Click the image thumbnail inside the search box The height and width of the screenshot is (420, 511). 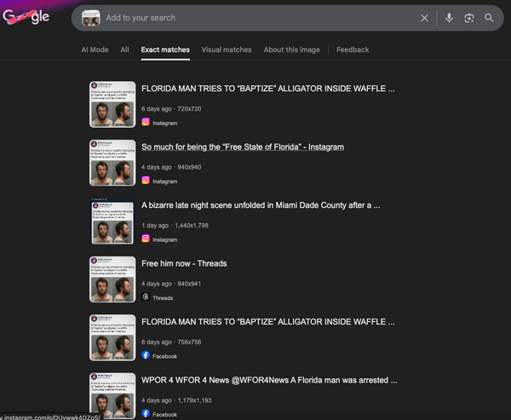coord(90,18)
